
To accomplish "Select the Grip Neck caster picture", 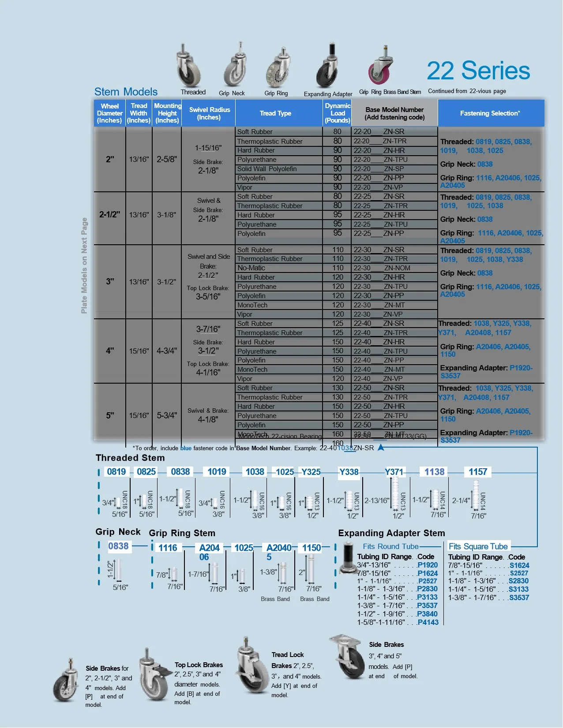I will (234, 67).
